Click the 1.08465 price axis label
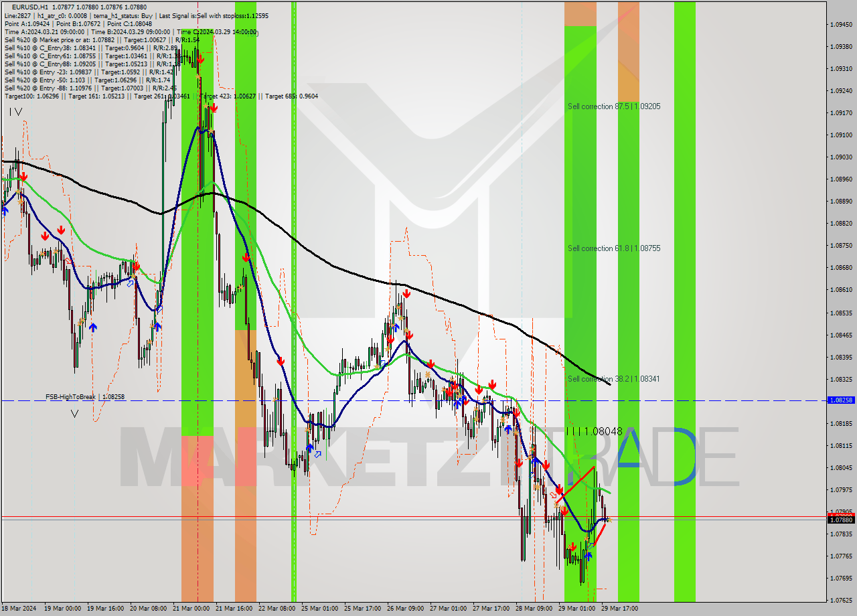This screenshot has height=616, width=857. click(x=841, y=335)
